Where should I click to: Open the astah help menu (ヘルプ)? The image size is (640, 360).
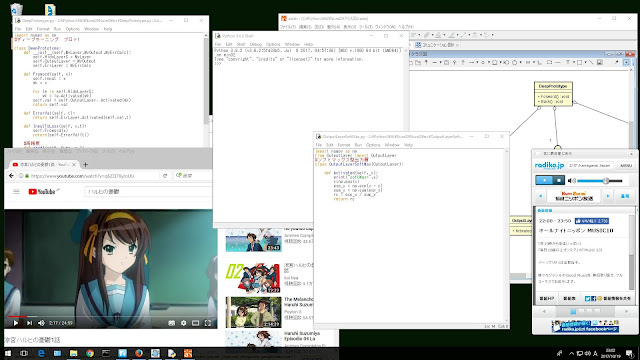406,27
